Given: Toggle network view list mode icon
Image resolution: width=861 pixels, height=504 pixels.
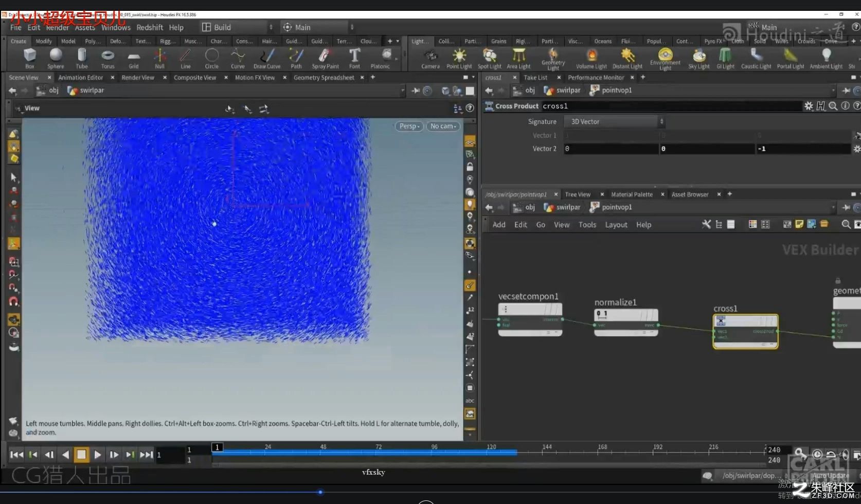Looking at the screenshot, I should (x=730, y=224).
